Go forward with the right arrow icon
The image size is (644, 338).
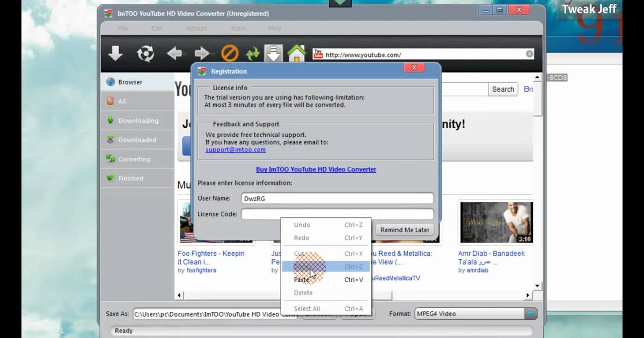pyautogui.click(x=202, y=54)
